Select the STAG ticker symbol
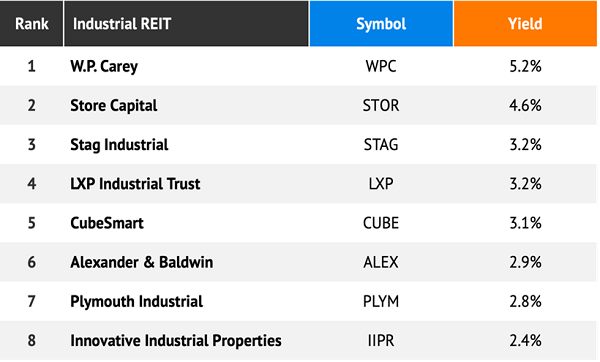The image size is (600, 362). tap(381, 145)
